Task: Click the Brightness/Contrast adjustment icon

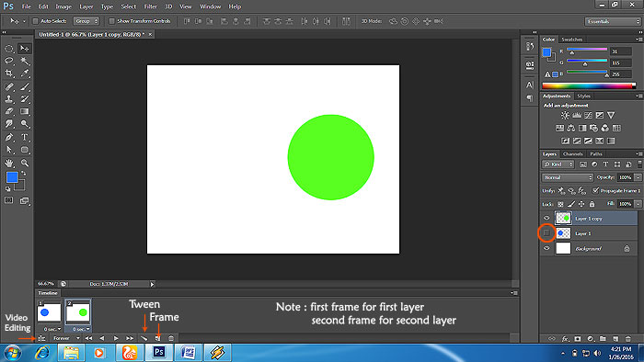Action: 565,115
